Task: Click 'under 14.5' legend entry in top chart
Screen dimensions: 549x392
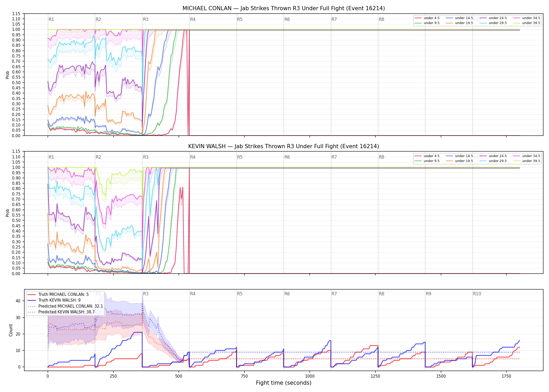Action: point(460,18)
